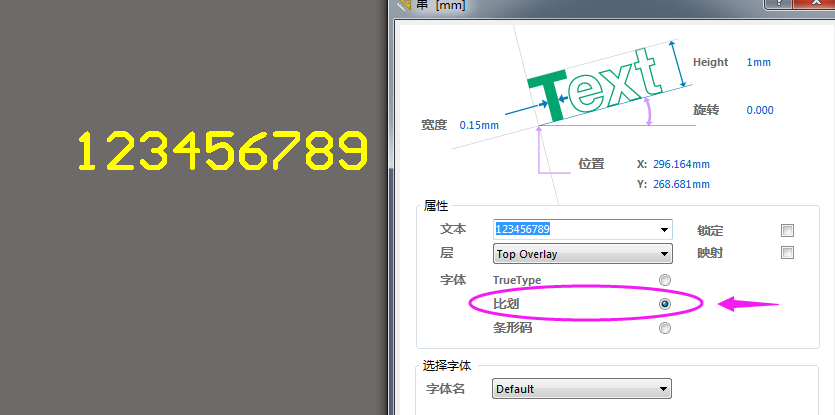Viewport: 835px width, 415px height.
Task: Open the 字体名 Default font dropdown
Action: tap(663, 389)
